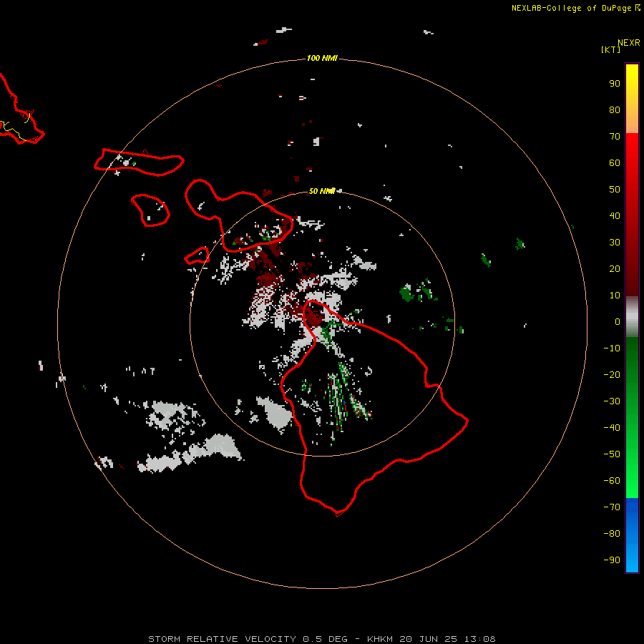This screenshot has width=644, height=644.
Task: Click the 90 value on the velocity scale
Action: [615, 84]
